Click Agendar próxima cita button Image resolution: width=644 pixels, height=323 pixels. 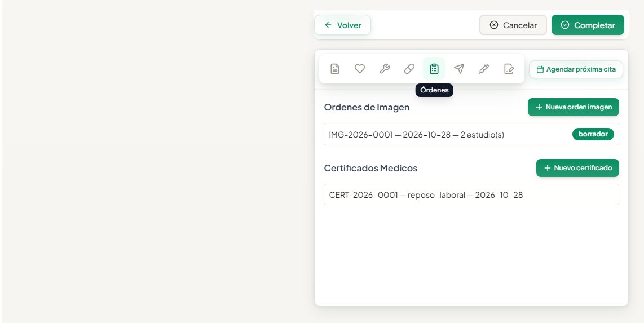[x=576, y=69]
